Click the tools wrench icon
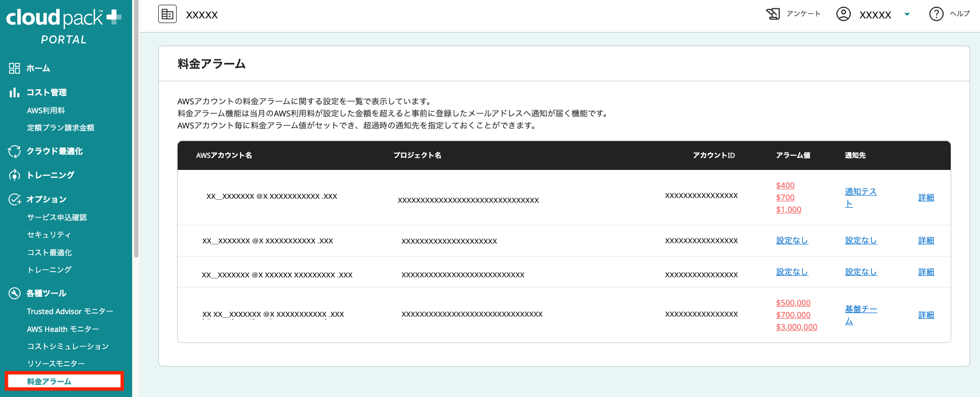This screenshot has width=980, height=397. click(x=14, y=293)
